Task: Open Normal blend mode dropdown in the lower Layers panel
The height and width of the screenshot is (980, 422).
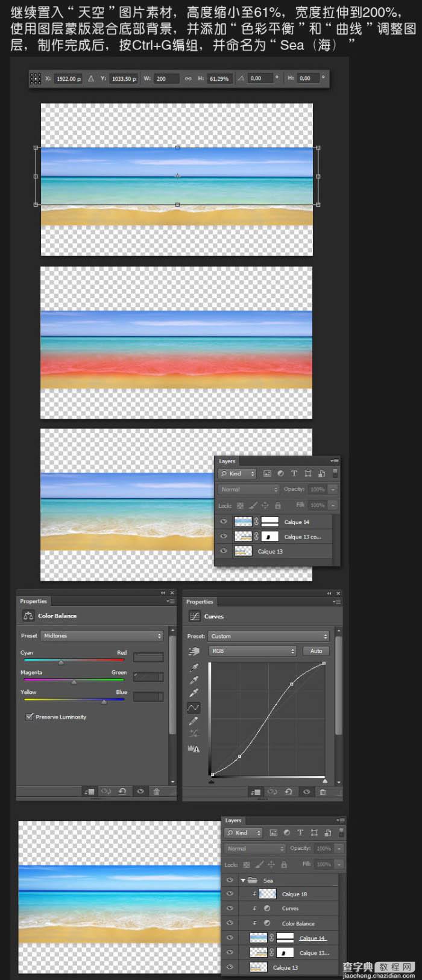Action: coord(254,848)
